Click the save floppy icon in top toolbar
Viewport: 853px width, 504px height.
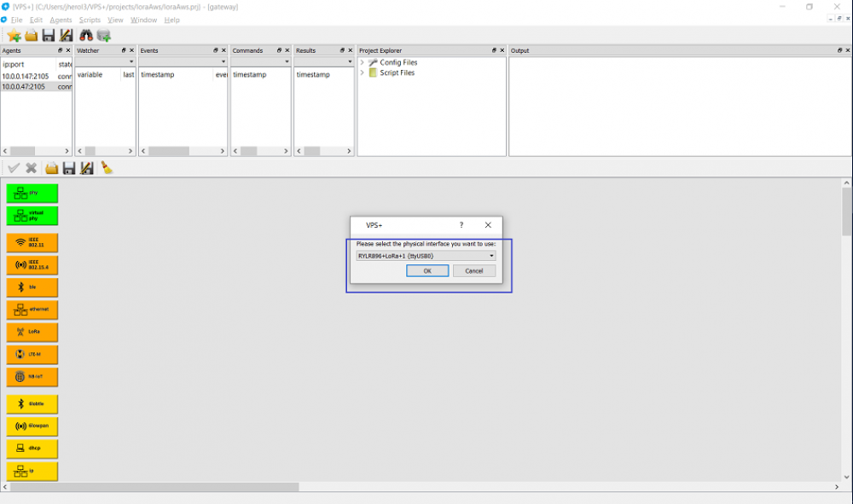(49, 36)
